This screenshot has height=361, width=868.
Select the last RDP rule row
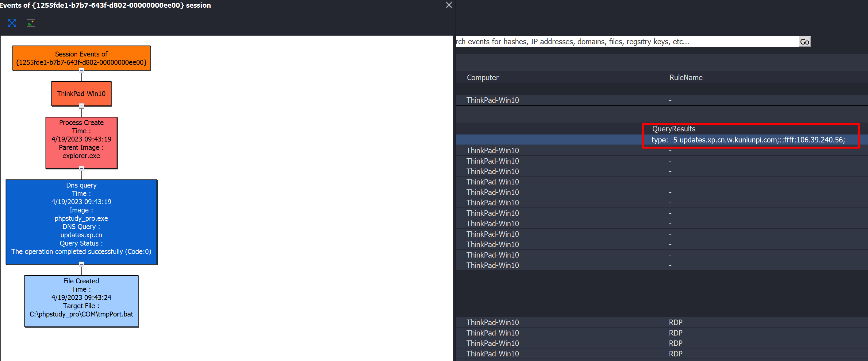coord(662,354)
